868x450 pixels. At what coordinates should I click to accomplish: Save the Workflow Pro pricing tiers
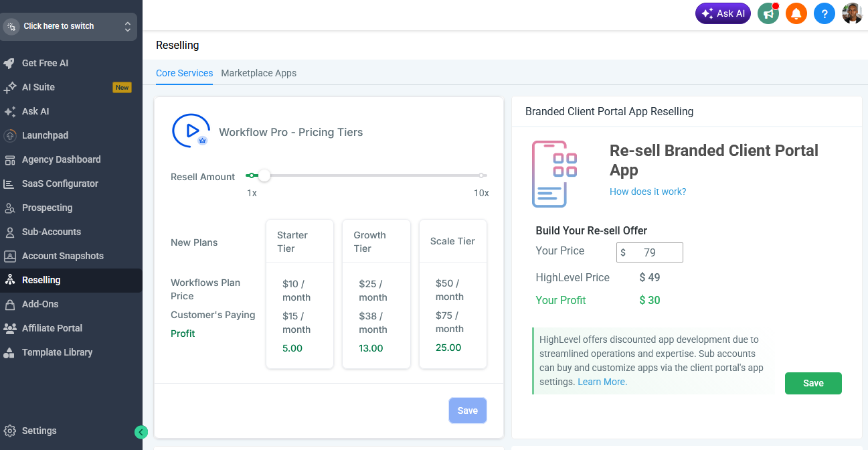(x=467, y=410)
